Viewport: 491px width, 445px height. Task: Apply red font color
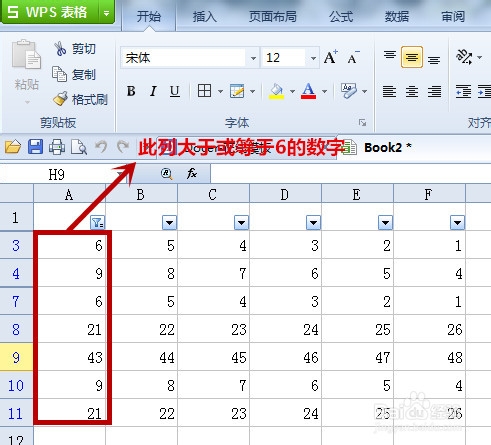click(308, 91)
